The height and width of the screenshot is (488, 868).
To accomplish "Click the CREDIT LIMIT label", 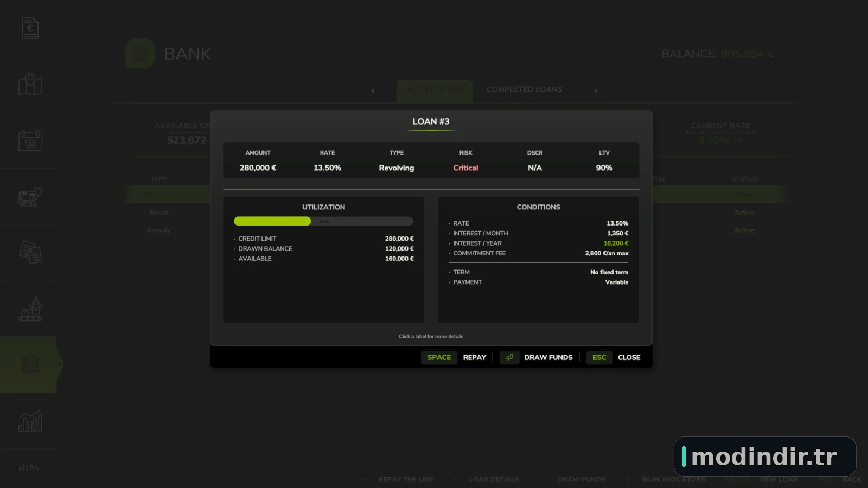I will (x=257, y=239).
